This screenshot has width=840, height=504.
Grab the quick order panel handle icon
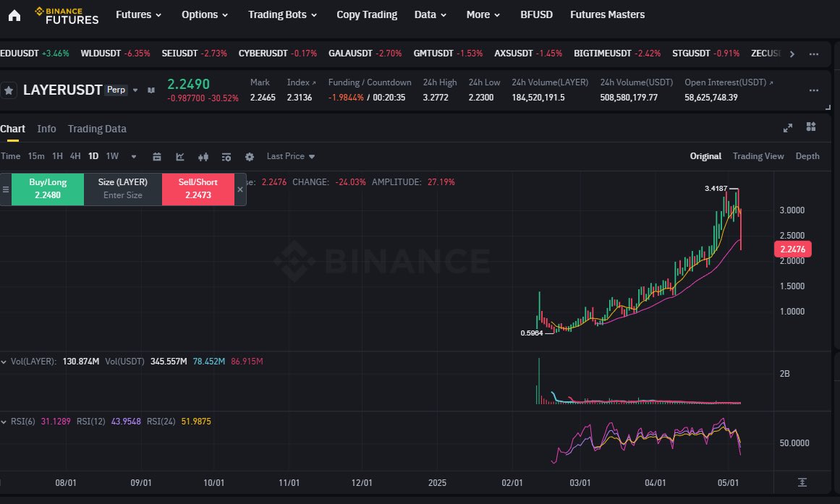pyautogui.click(x=5, y=189)
